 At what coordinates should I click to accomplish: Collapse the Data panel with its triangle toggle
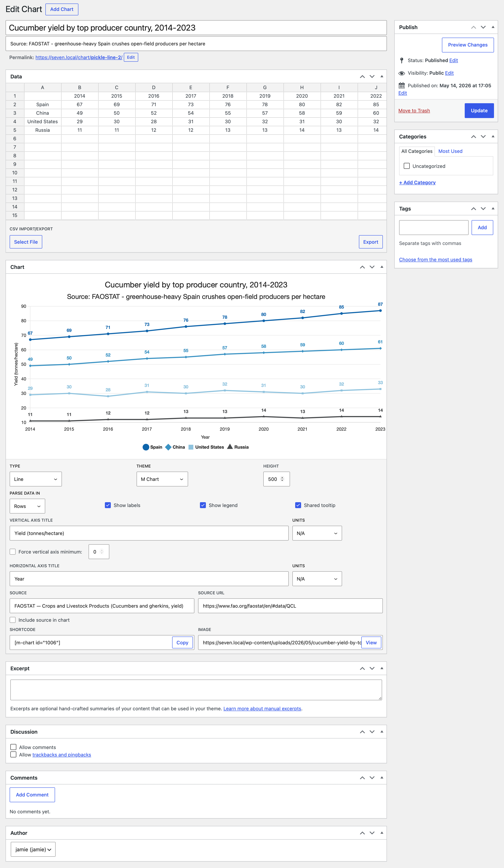point(382,77)
